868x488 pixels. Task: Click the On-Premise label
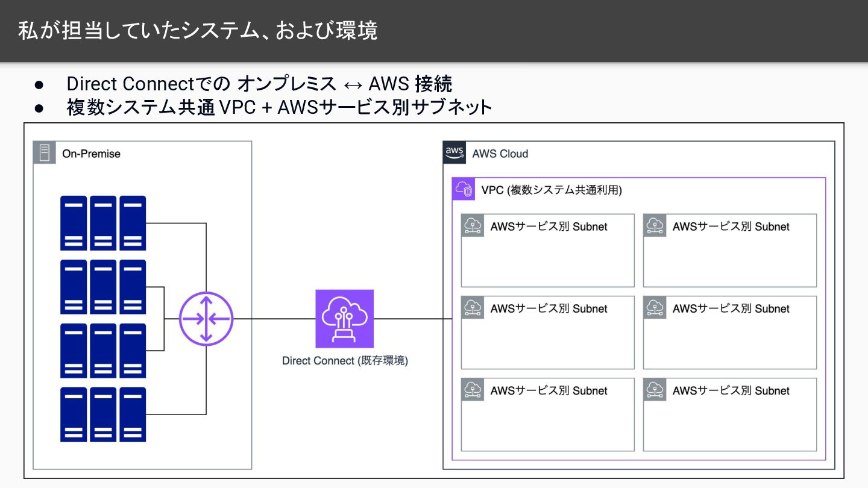pyautogui.click(x=91, y=154)
